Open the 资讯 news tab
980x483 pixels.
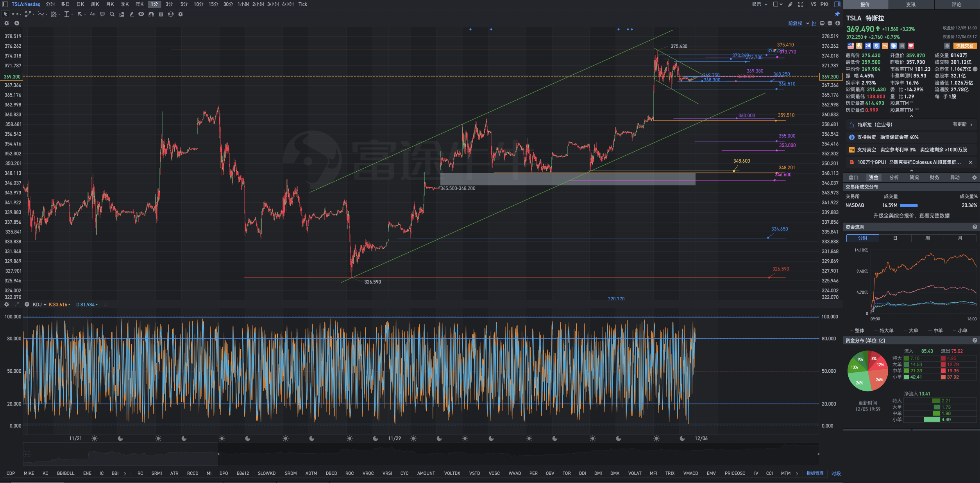point(911,5)
